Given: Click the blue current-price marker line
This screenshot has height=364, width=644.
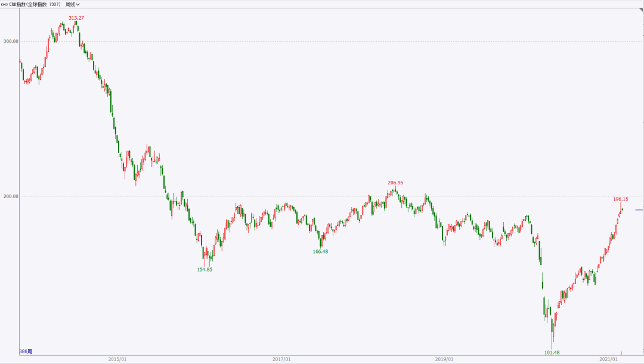Looking at the screenshot, I should [639, 209].
